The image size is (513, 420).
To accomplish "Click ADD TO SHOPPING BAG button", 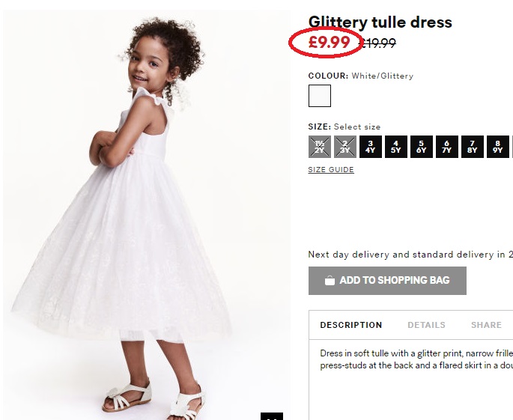I will (x=387, y=281).
